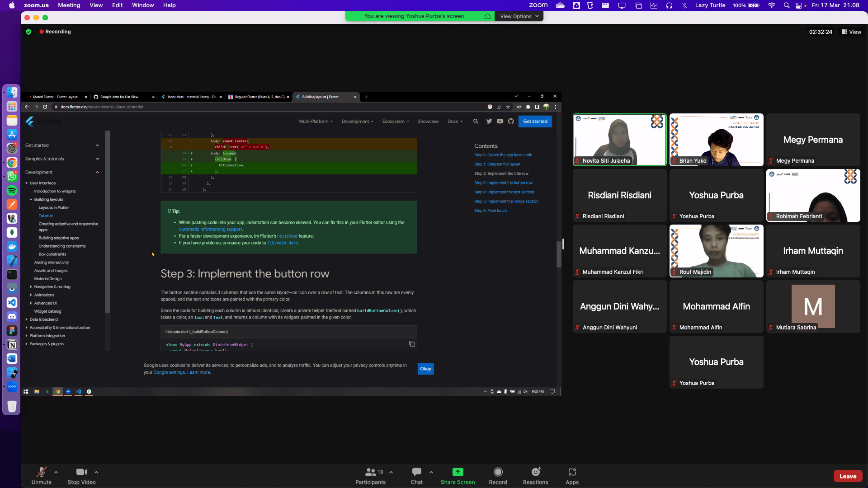Click the hot reload link in the tip
This screenshot has height=488, width=868.
pyautogui.click(x=287, y=236)
